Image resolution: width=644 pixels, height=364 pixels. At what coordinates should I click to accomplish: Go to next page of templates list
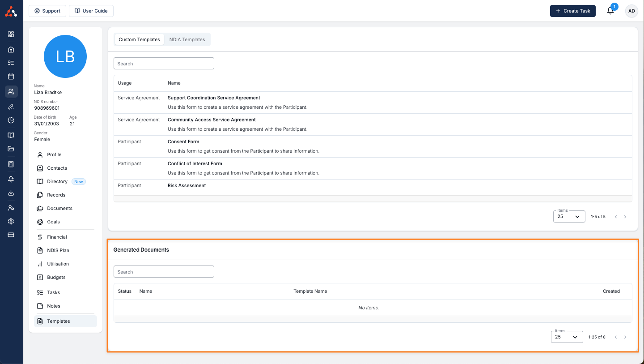click(625, 217)
